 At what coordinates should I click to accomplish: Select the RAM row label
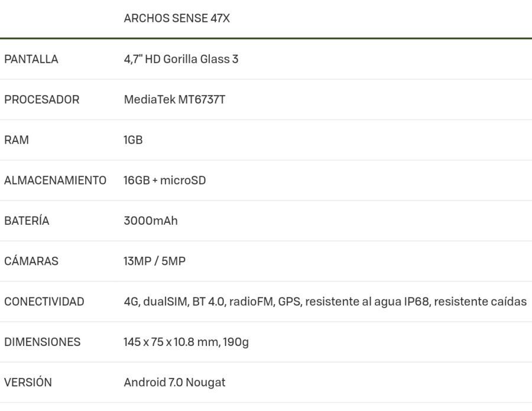click(17, 140)
